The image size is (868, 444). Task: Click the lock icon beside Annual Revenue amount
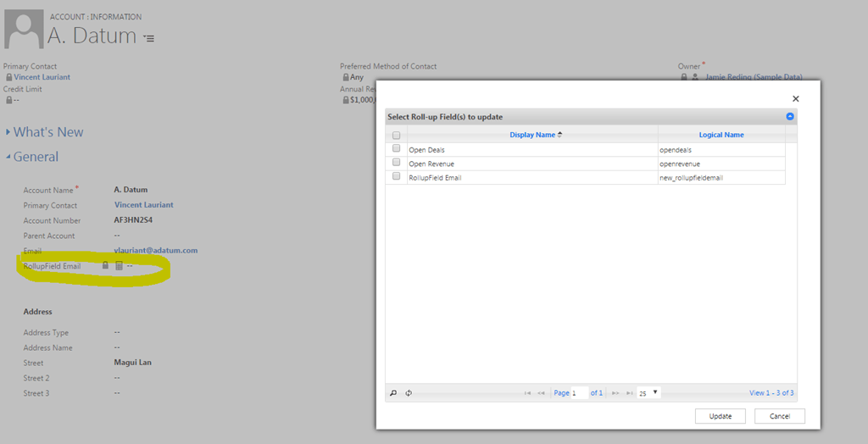[x=346, y=100]
